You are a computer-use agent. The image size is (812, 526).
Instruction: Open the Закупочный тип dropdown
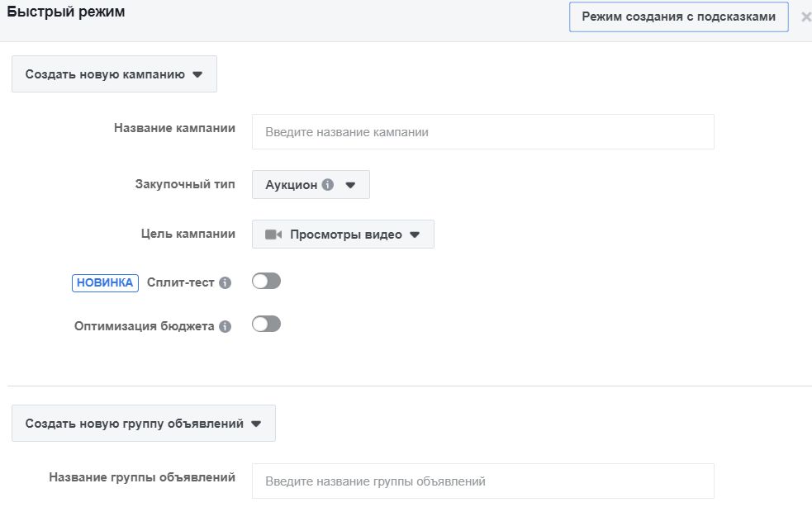click(311, 184)
